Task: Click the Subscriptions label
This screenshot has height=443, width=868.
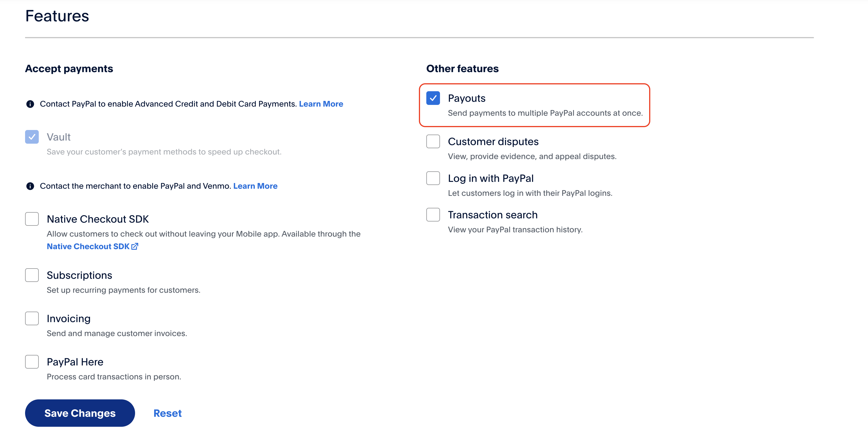Action: point(80,275)
